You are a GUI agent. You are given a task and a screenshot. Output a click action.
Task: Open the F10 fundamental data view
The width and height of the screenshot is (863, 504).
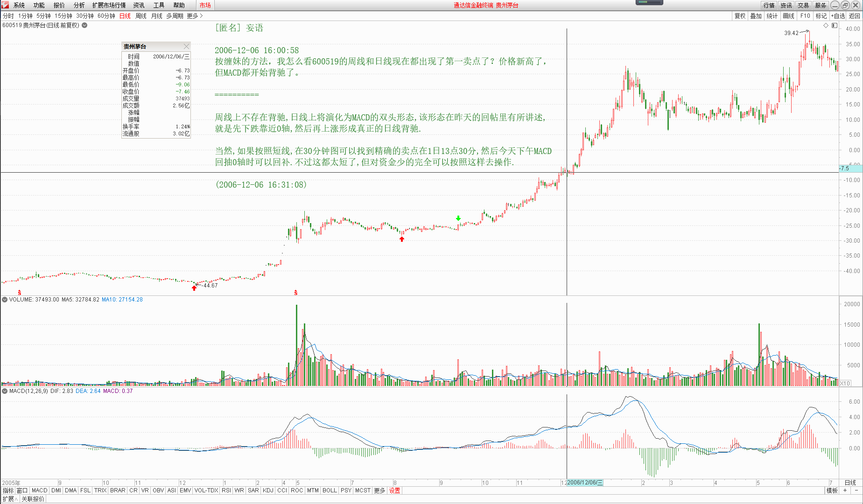point(805,15)
